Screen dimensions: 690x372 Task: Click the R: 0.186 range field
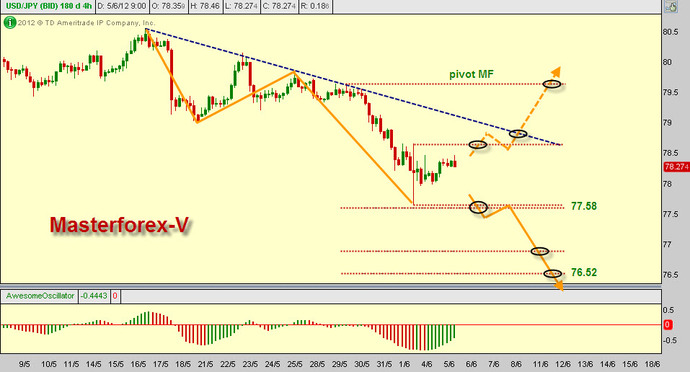315,7
